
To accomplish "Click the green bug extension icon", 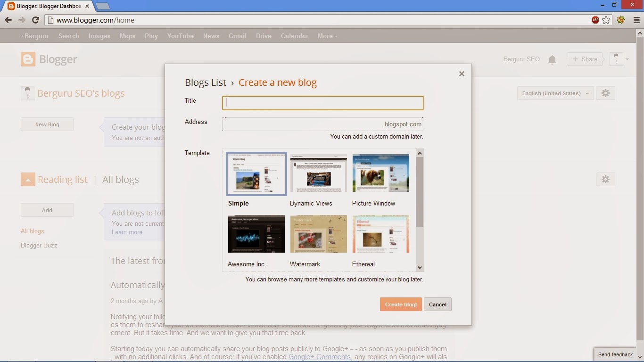I will click(621, 20).
